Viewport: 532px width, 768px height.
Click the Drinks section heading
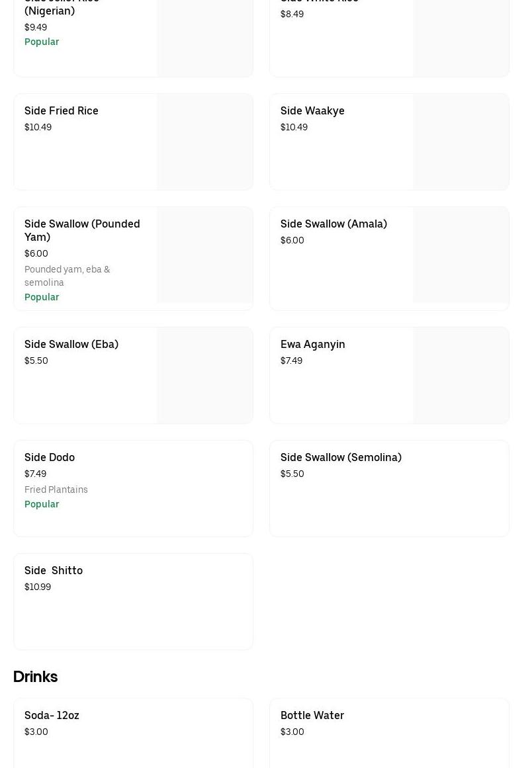coord(36,677)
